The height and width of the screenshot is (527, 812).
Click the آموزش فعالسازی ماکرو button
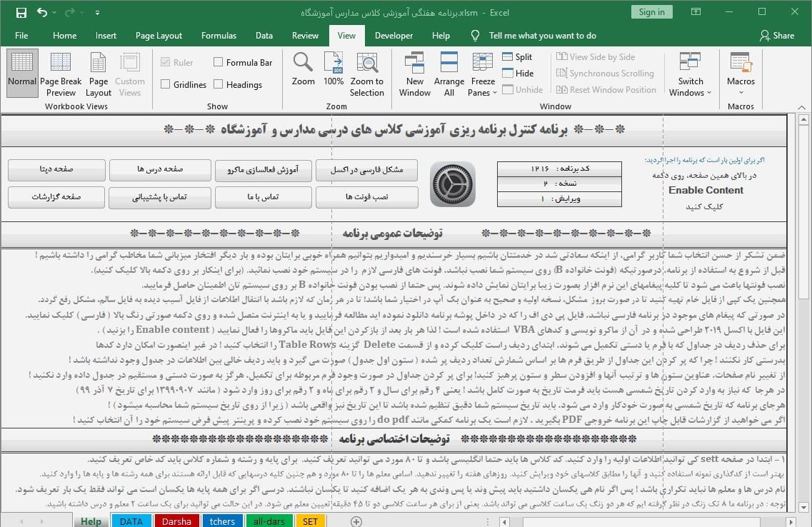point(263,171)
